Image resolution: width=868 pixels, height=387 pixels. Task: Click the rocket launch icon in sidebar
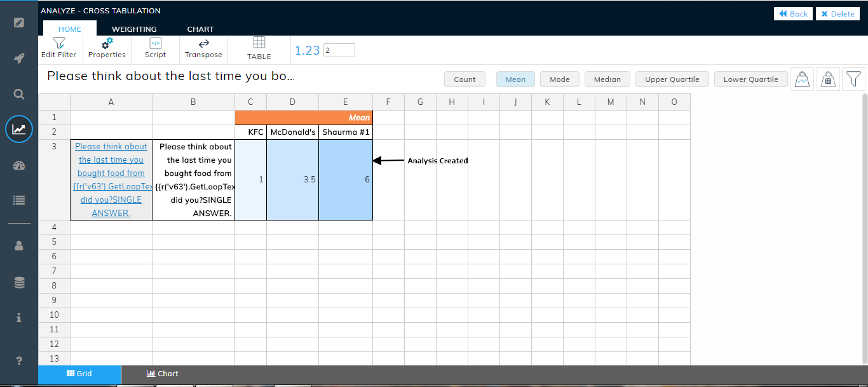pyautogui.click(x=19, y=58)
